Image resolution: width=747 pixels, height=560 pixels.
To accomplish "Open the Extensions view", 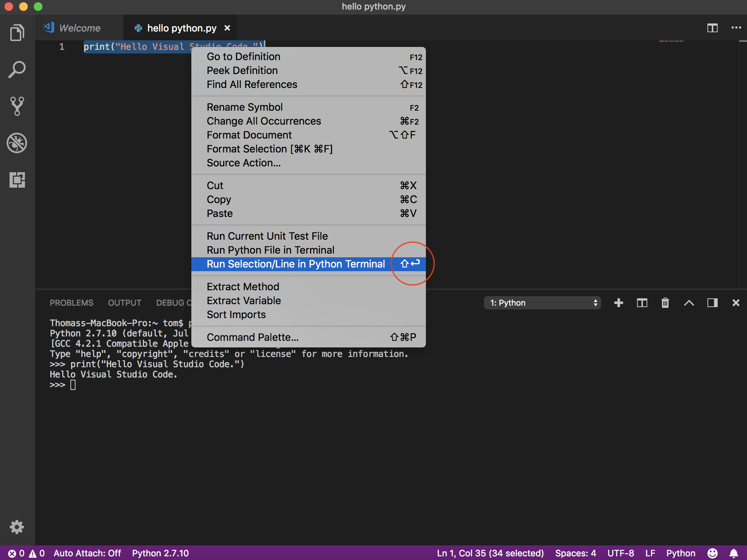I will coord(17,180).
